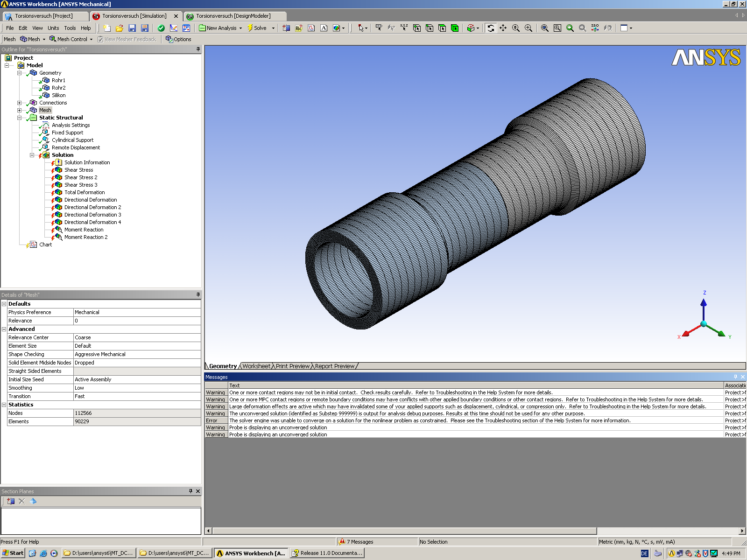747x560 pixels.
Task: Click the Magnifier Window icon
Action: tap(557, 28)
